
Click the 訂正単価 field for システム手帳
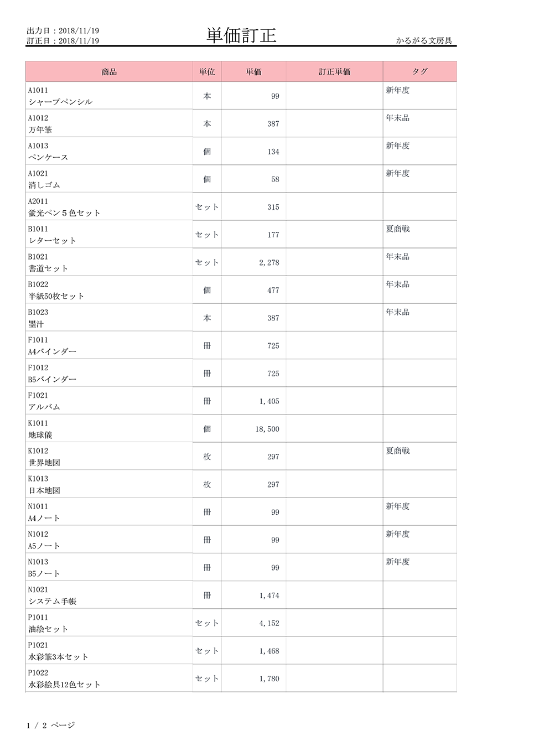334,595
